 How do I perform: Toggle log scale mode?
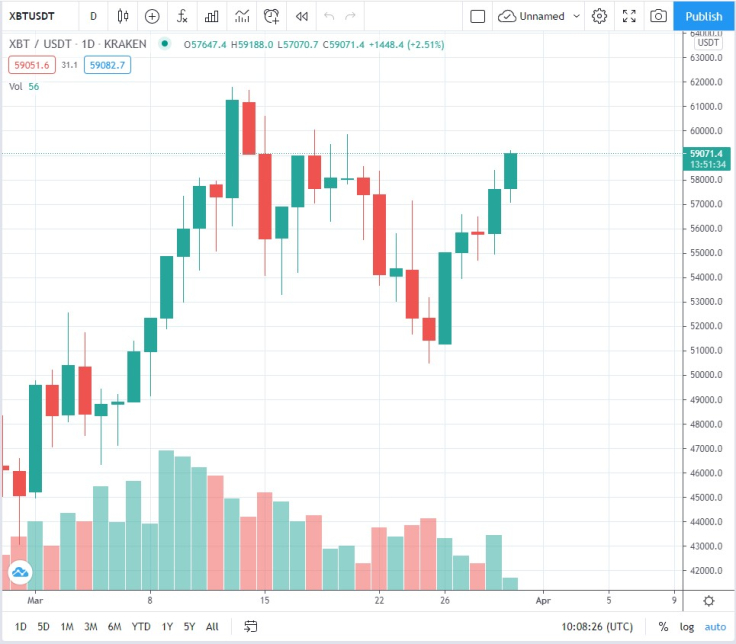click(686, 626)
